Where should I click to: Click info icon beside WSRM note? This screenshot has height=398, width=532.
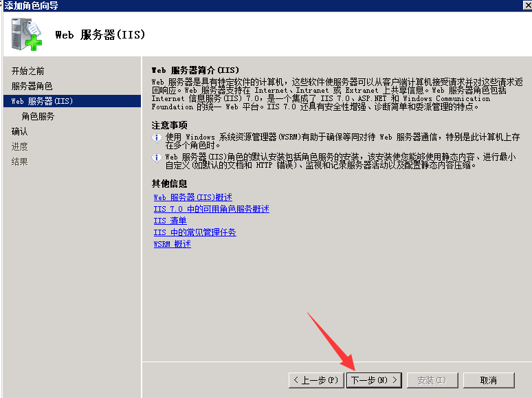(157, 137)
